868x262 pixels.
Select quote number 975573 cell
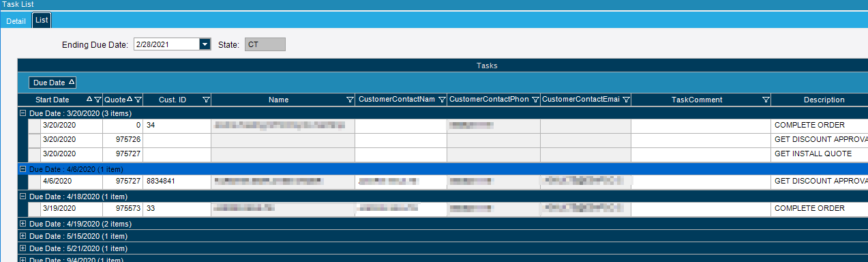click(123, 209)
